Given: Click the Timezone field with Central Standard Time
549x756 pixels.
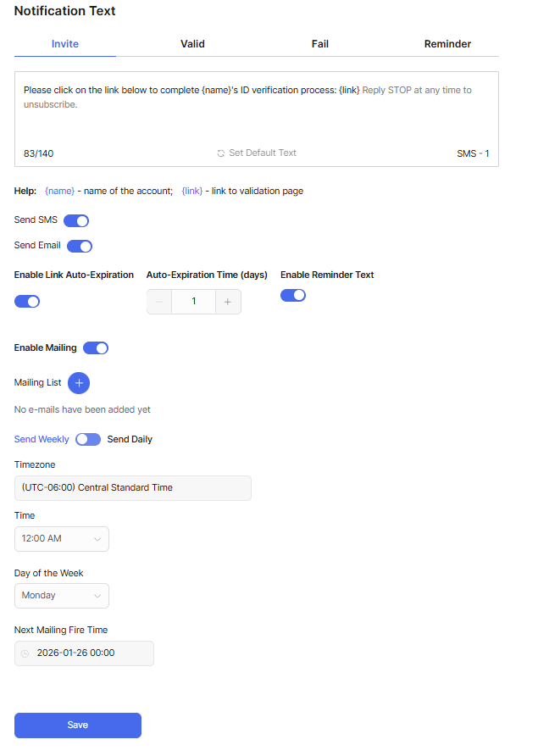Looking at the screenshot, I should (x=133, y=488).
